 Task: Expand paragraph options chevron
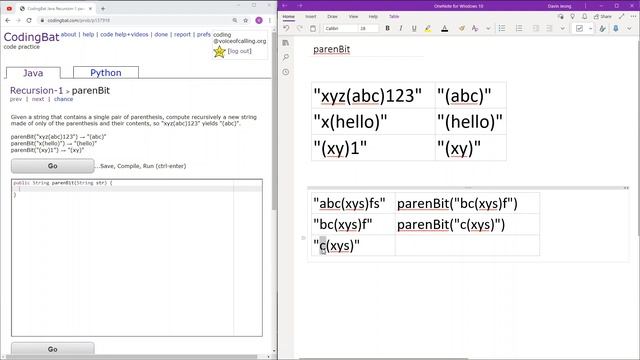(562, 29)
